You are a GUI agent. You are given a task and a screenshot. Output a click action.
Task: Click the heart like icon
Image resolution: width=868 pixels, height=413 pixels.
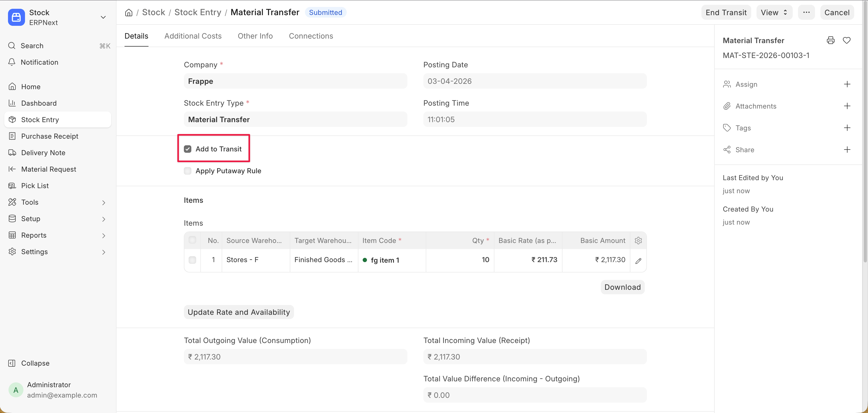pyautogui.click(x=846, y=40)
